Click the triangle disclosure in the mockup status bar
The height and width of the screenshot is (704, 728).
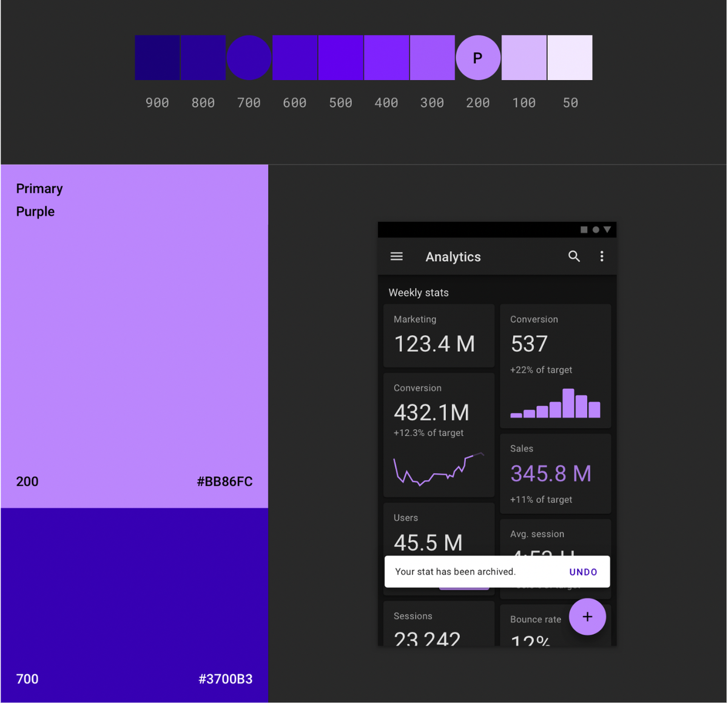coord(607,230)
